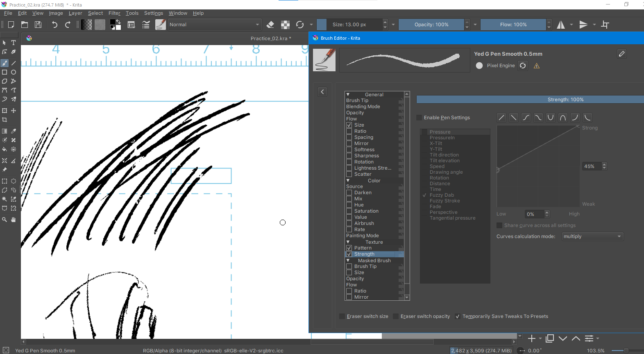
Task: Open Curves calculation mode dropdown
Action: click(592, 236)
